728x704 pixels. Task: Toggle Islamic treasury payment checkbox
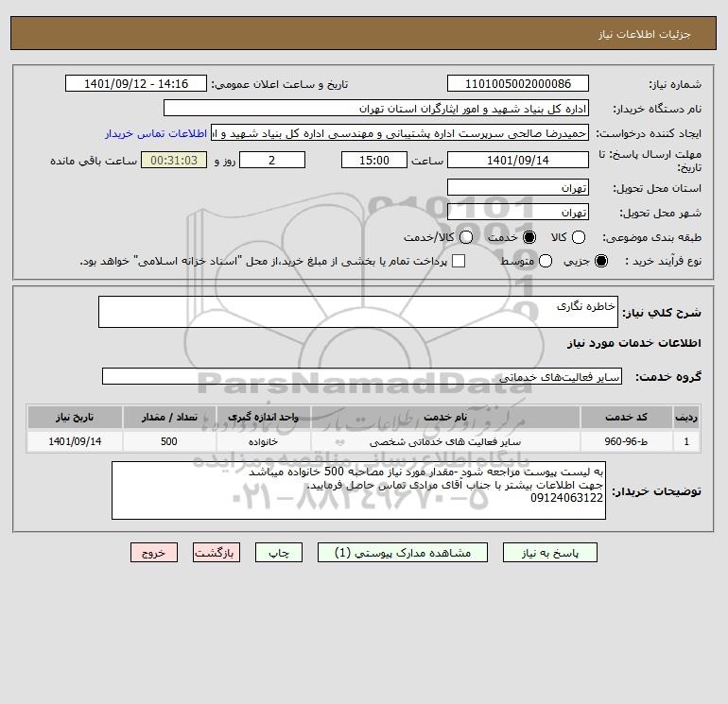459,261
